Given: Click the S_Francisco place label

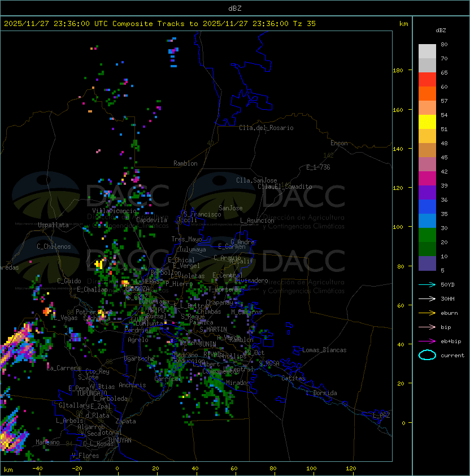Looking at the screenshot, I should [204, 214].
